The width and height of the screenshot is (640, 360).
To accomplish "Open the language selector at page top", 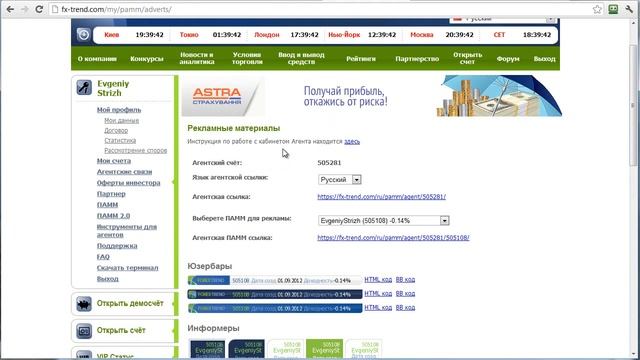I will pyautogui.click(x=503, y=19).
